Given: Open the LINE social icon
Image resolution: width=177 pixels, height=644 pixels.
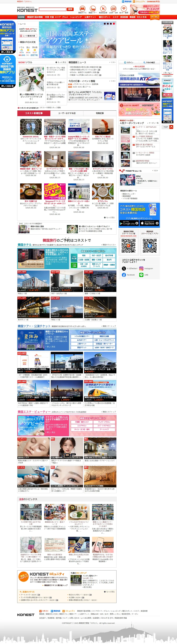Looking at the screenshot, I should [x=141, y=275].
